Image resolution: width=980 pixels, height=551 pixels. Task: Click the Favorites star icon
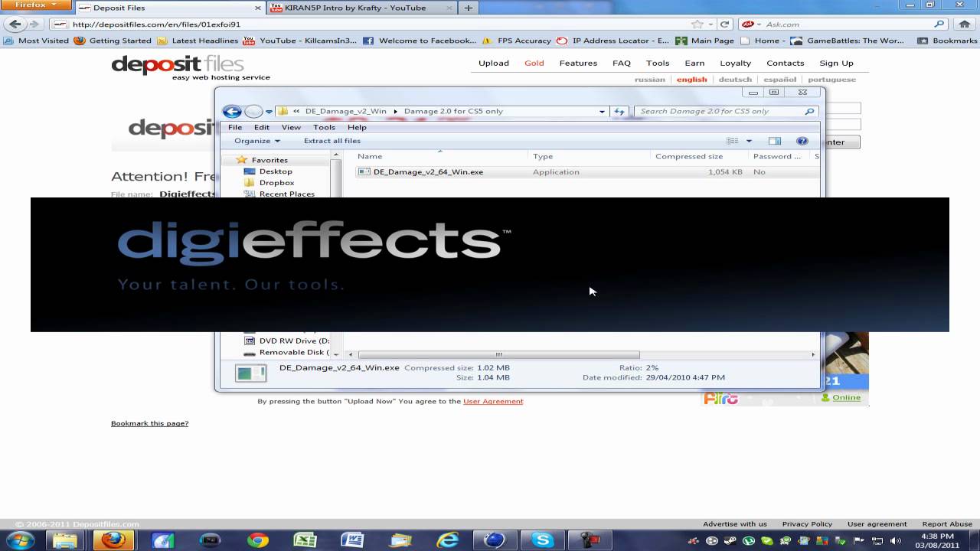coord(242,160)
